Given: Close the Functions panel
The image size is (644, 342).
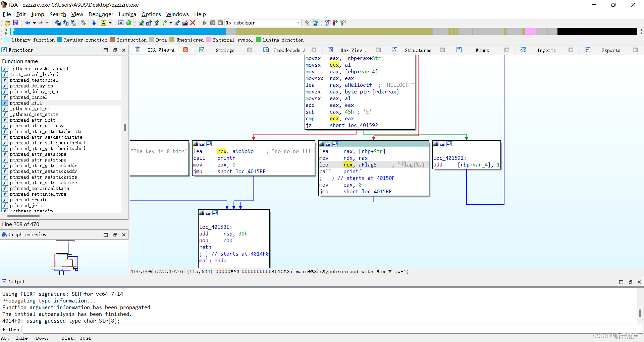Looking at the screenshot, I should point(124,50).
